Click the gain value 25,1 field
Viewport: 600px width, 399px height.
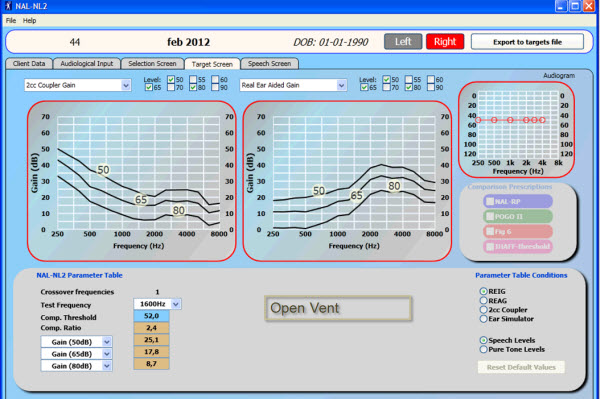click(x=151, y=340)
